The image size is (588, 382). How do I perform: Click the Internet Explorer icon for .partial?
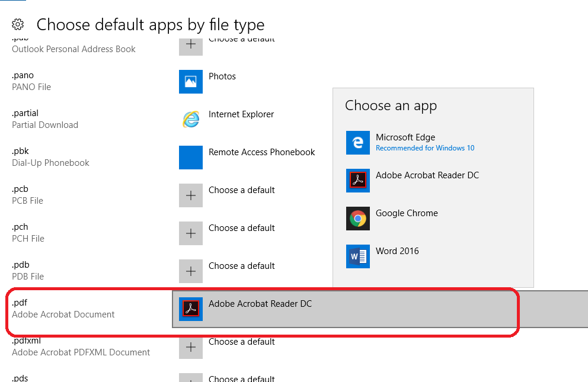click(191, 120)
